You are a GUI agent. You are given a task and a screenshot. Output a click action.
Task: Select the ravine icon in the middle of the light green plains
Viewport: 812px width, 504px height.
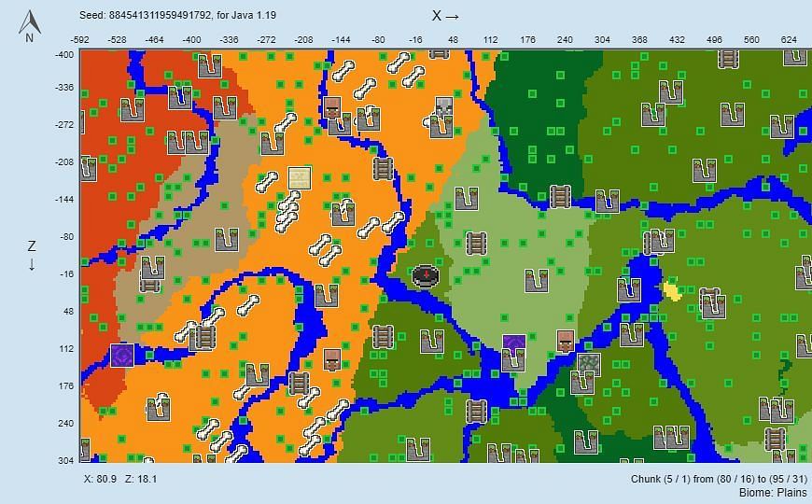[537, 281]
